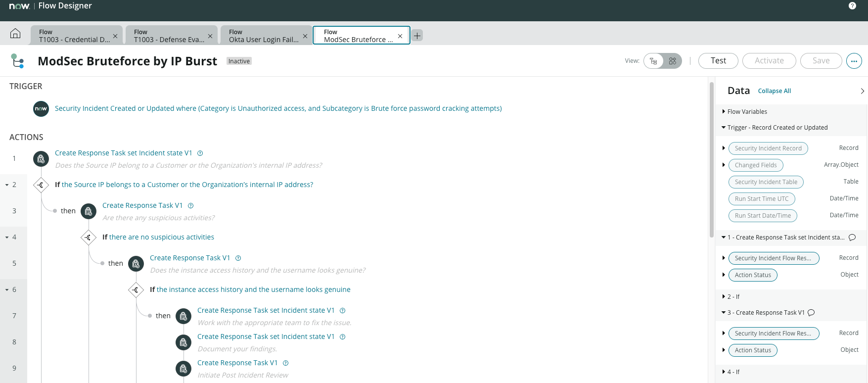868x383 pixels.
Task: Switch View toggle to tree layout
Action: pyautogui.click(x=653, y=61)
